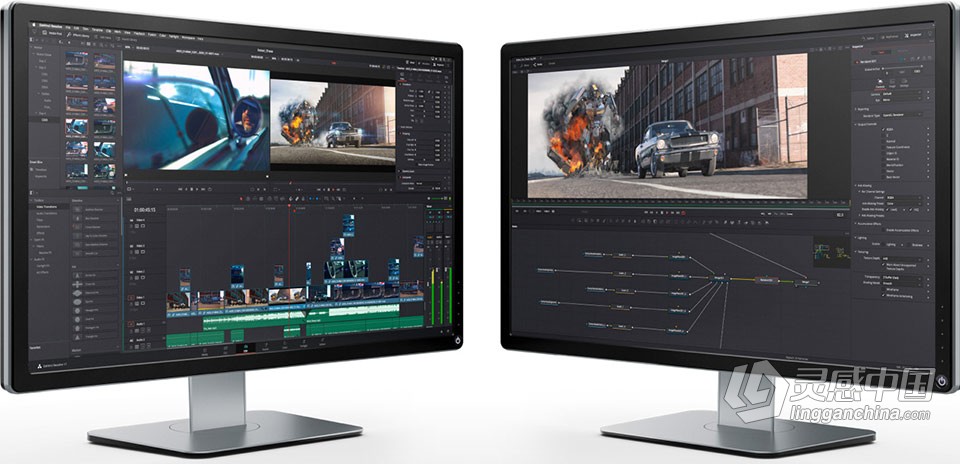Switch to the Cut page tab

click(x=225, y=350)
